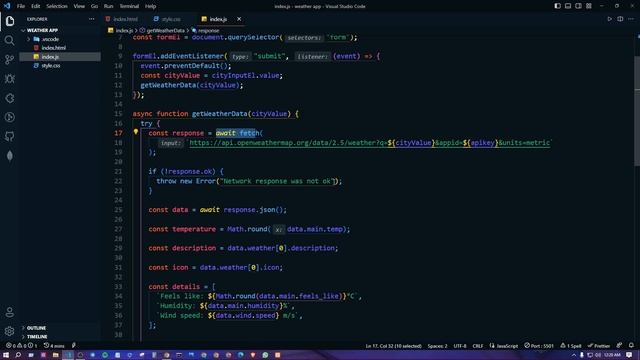Close the index.js tab
The width and height of the screenshot is (640, 360).
239,19
